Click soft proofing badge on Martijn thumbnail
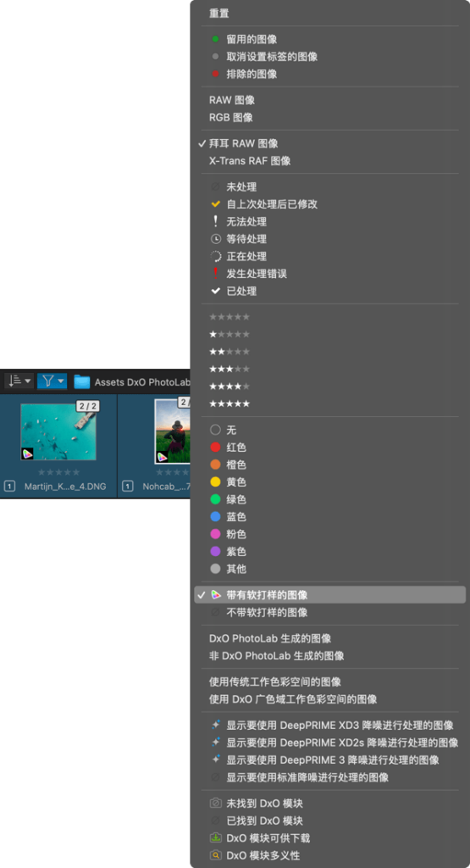 pos(27,454)
